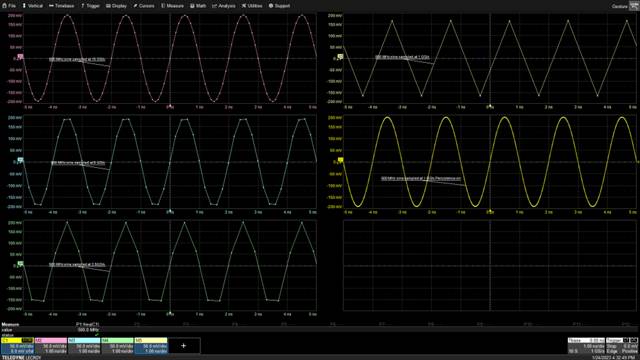Open the Display menu
Image resolution: width=640 pixels, height=360 pixels.
point(116,6)
